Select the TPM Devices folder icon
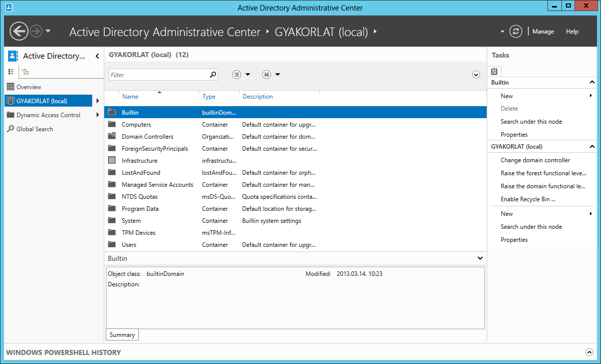 pos(112,233)
